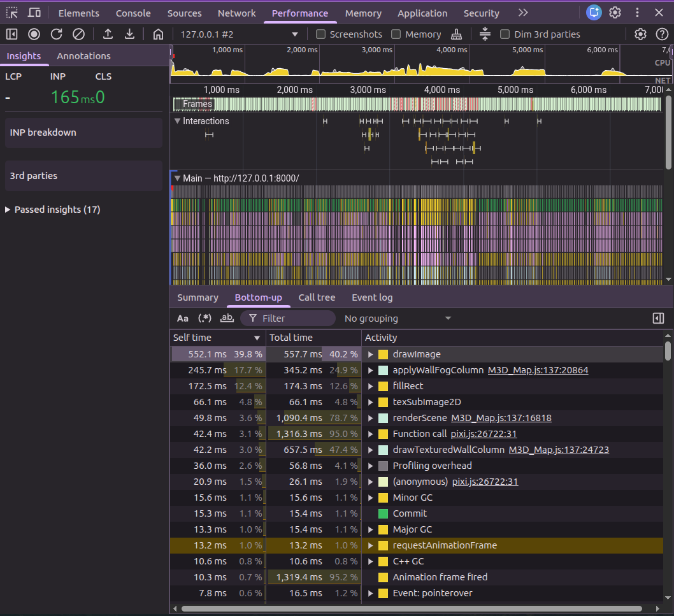
Task: Toggle device toolbar icon
Action: (34, 13)
